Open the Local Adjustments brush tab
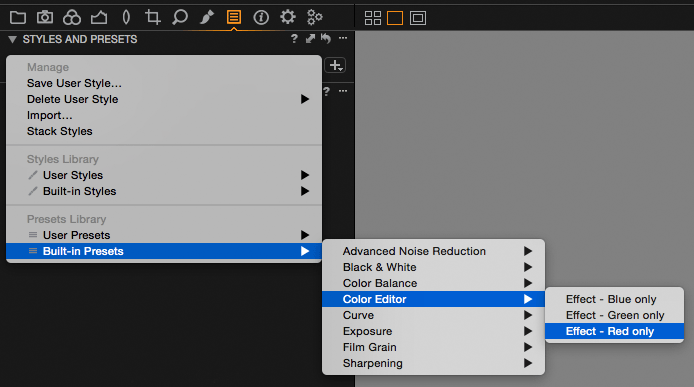Image resolution: width=694 pixels, height=387 pixels. [207, 17]
